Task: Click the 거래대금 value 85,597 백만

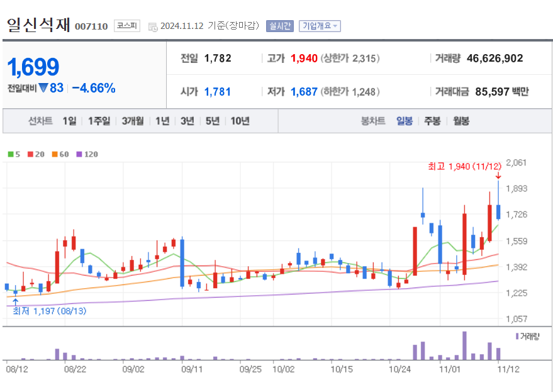Action: 502,92
